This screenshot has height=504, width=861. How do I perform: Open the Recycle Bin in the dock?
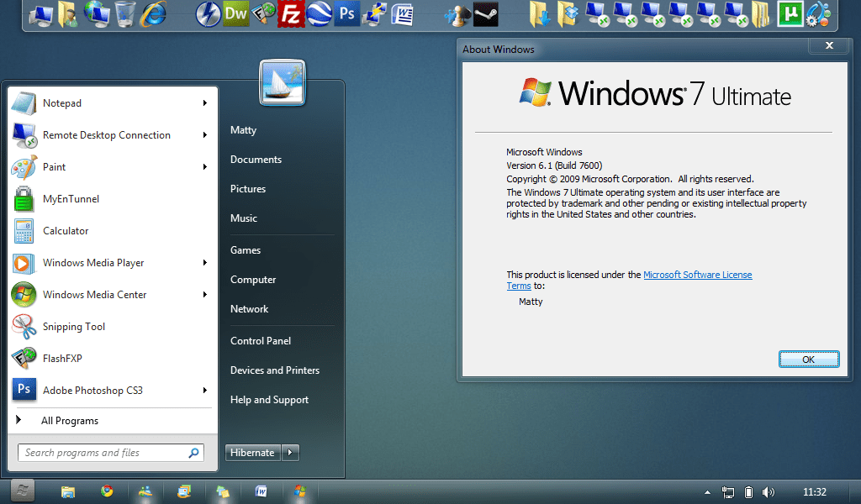point(125,13)
